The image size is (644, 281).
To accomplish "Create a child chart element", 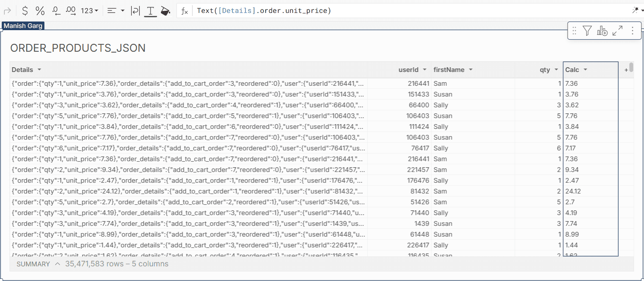I will coord(602,31).
